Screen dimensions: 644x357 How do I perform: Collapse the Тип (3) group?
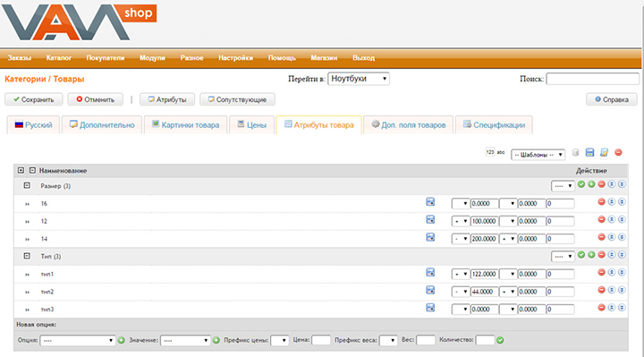coord(27,256)
